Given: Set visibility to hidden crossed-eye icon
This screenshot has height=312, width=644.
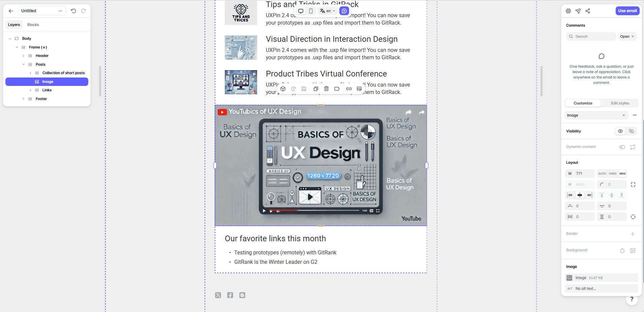Looking at the screenshot, I should (x=632, y=131).
